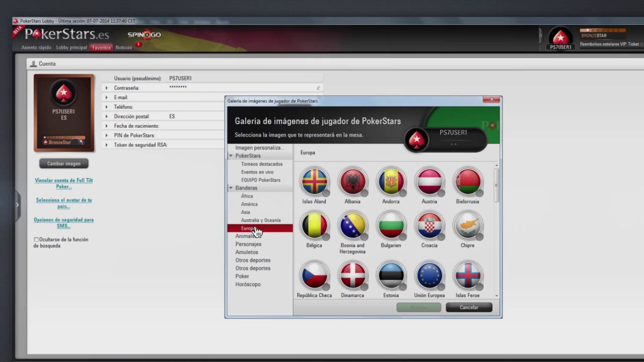The image size is (644, 362).
Task: Expand the E-mail row
Action: click(106, 98)
